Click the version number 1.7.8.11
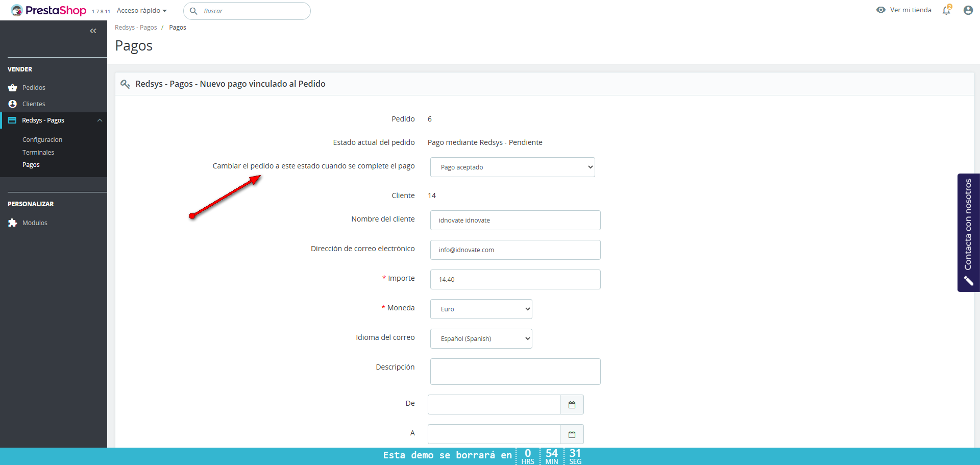 coord(101,11)
